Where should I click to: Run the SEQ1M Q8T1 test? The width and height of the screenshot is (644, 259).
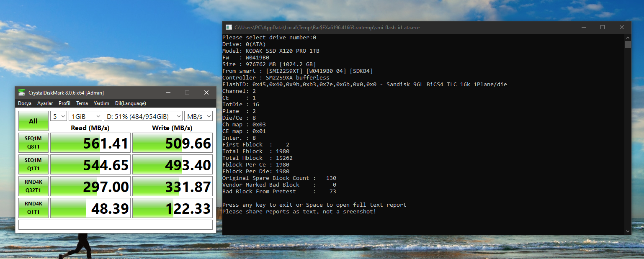tap(33, 143)
